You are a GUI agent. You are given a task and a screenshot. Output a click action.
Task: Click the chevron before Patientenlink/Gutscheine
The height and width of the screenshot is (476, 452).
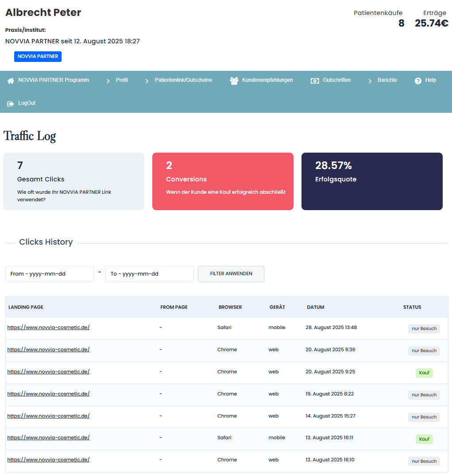[147, 81]
